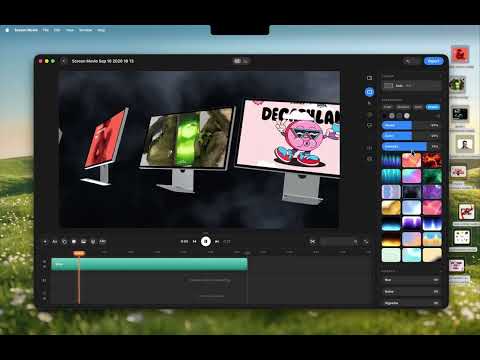Open the display settings icon atop the sidebar
This screenshot has height=360, width=480.
pos(369,78)
